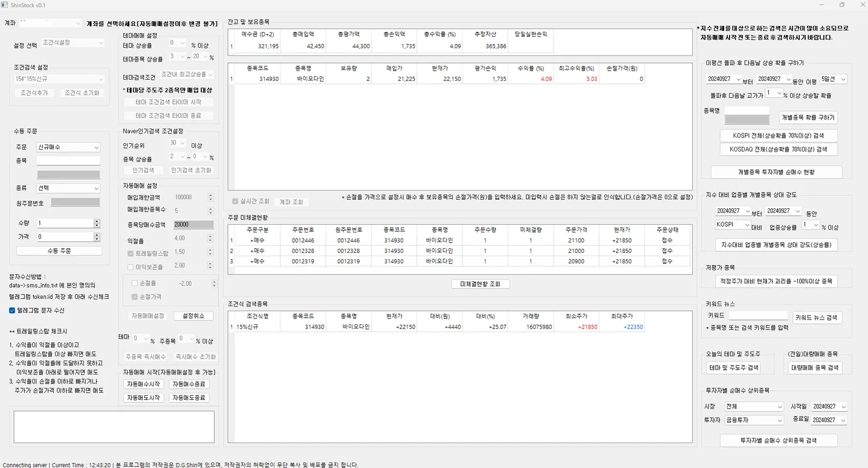This screenshot has height=468, width=868.
Task: Open the 종류 dropdown showing 선택
Action: (68, 188)
